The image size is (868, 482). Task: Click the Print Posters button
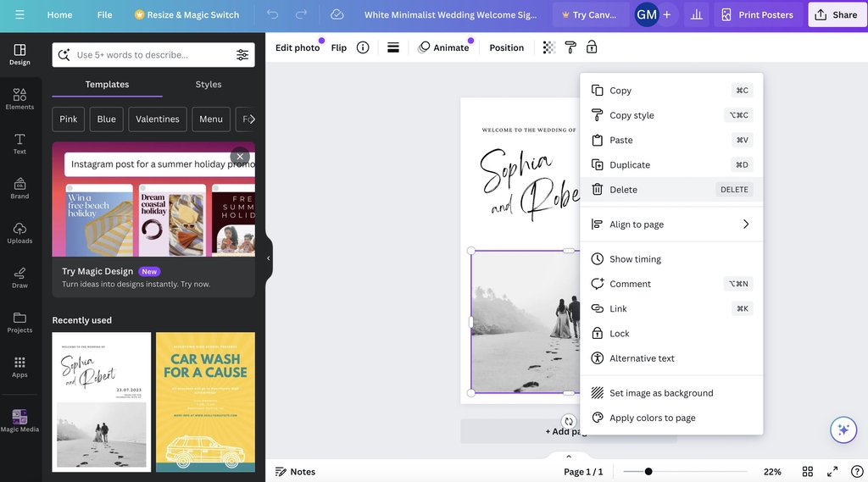(x=757, y=15)
